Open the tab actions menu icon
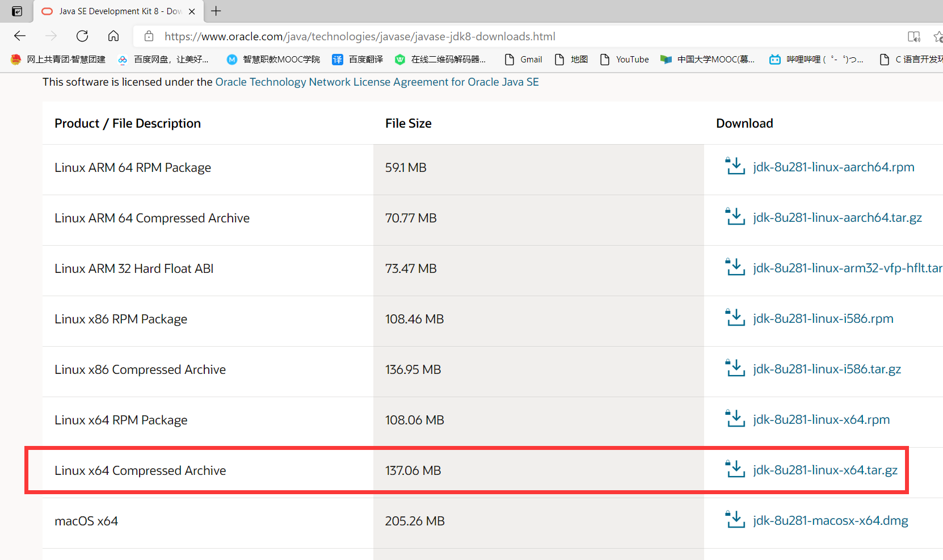This screenshot has width=943, height=560. pos(17,11)
